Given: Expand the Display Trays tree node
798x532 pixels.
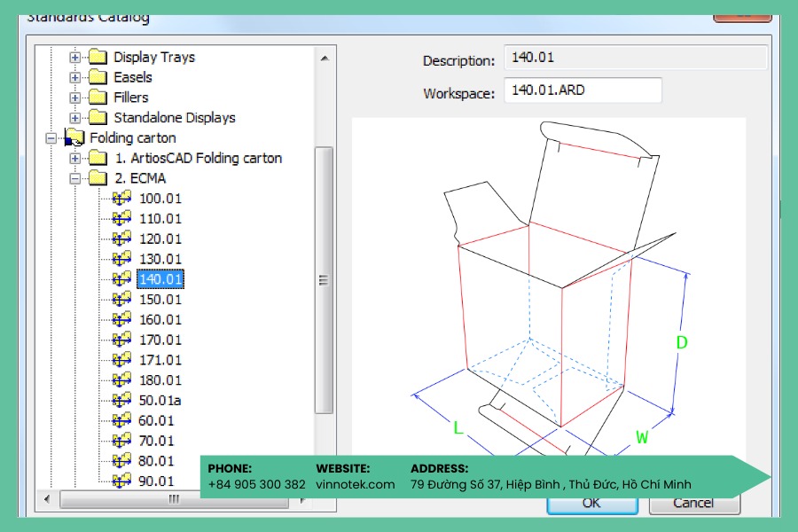Looking at the screenshot, I should [74, 57].
